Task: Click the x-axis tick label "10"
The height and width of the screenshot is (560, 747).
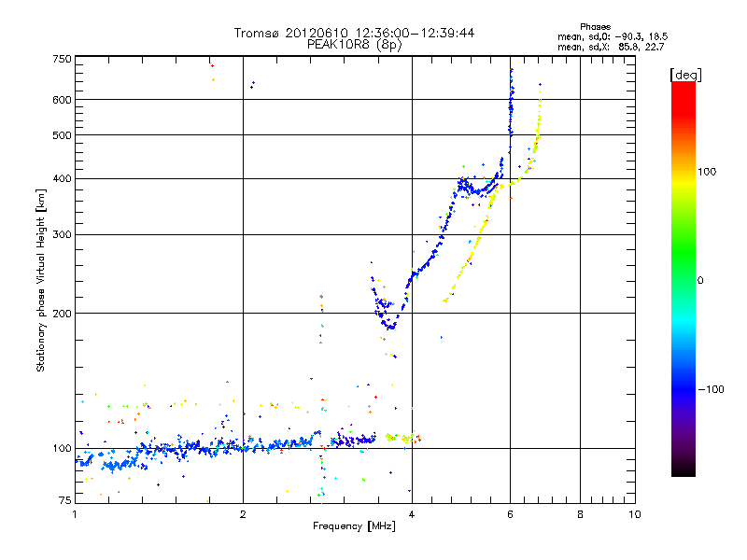Action: tap(635, 514)
